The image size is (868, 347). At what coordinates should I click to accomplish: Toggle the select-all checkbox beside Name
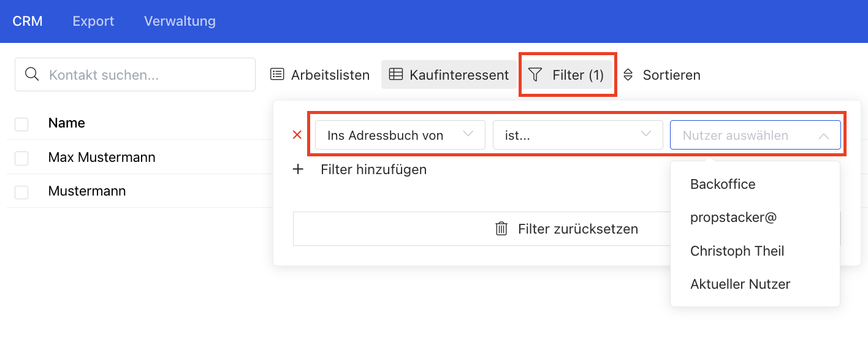tap(21, 124)
